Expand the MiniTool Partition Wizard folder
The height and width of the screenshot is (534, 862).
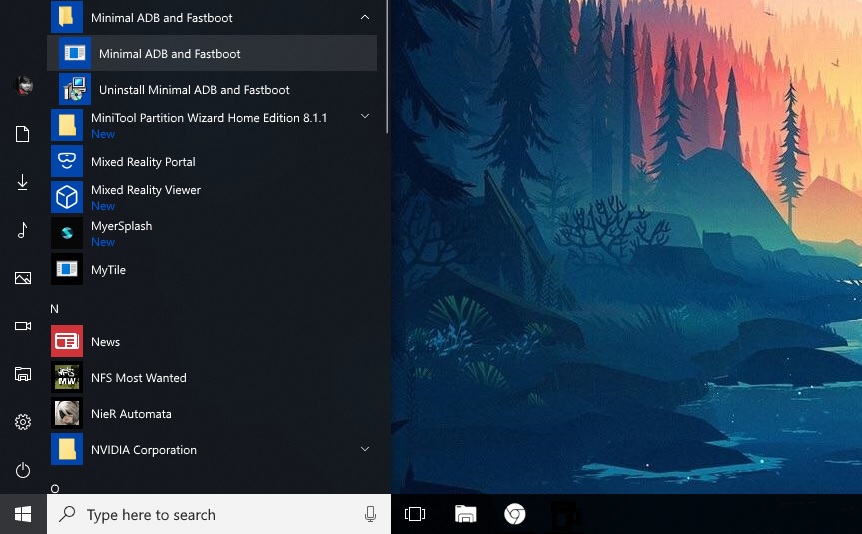point(365,116)
